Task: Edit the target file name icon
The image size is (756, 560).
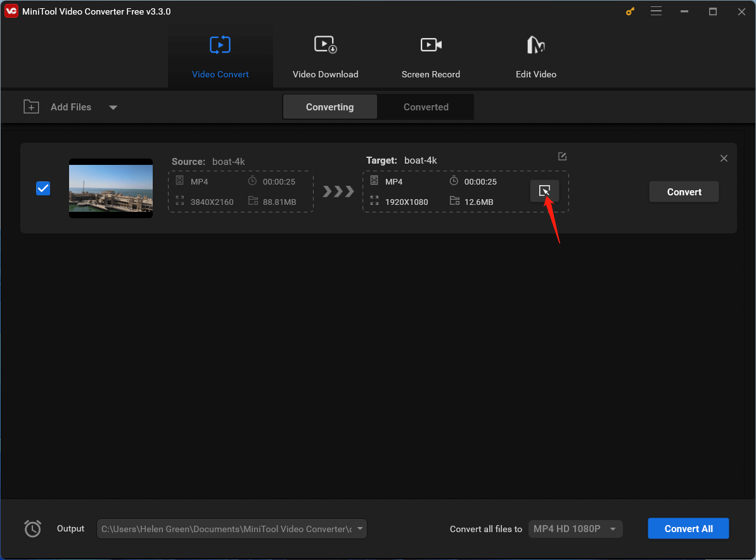Action: point(562,156)
